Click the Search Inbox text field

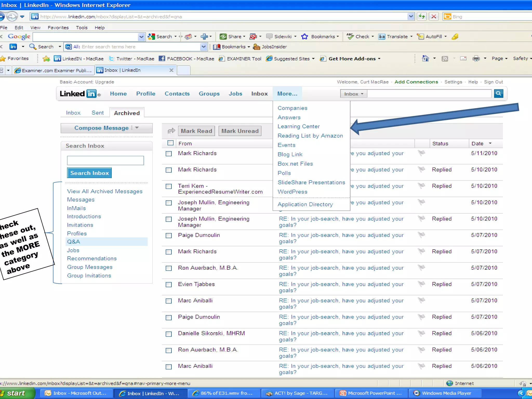coord(105,160)
